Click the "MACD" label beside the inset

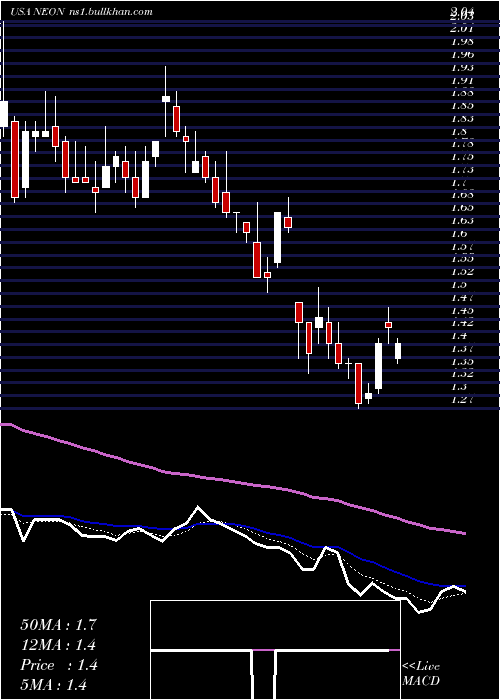click(421, 681)
